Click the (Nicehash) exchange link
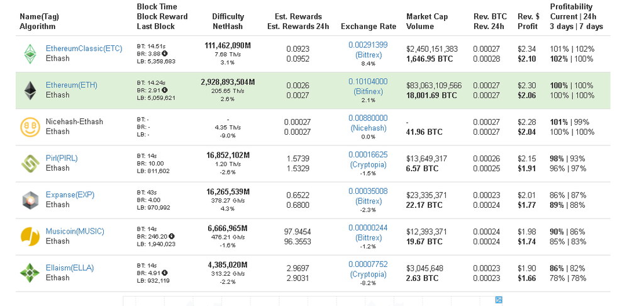The height and width of the screenshot is (306, 644). [369, 128]
